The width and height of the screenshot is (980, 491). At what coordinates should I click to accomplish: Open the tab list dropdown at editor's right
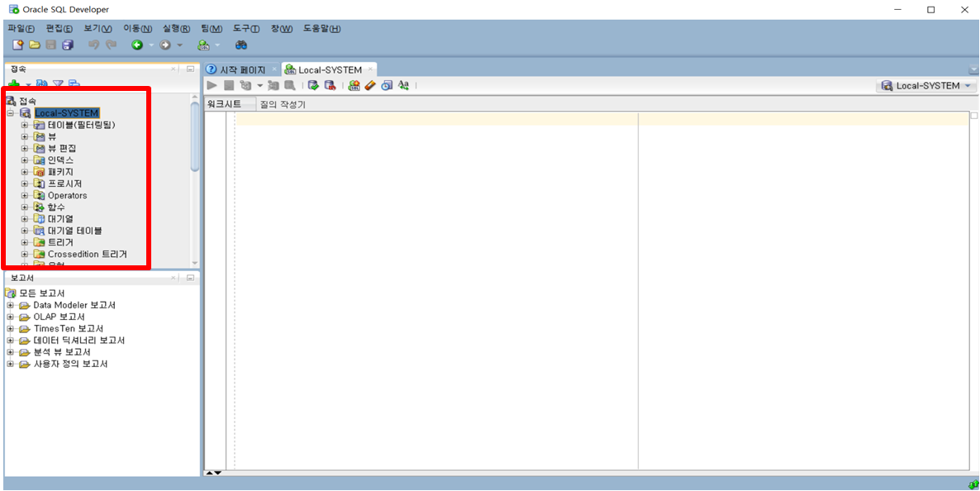click(x=973, y=69)
